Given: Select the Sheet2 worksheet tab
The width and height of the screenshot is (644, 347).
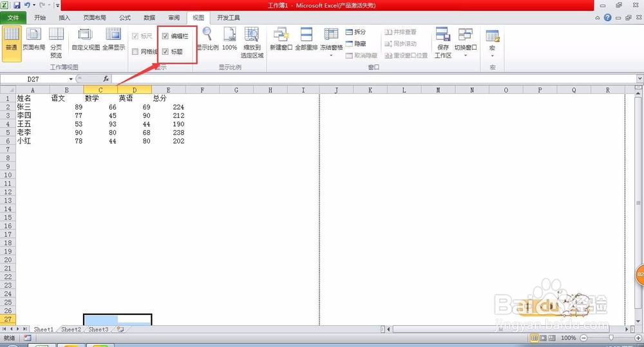Looking at the screenshot, I should [x=71, y=330].
